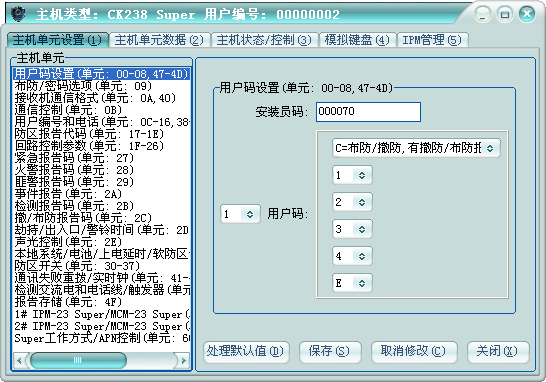
Task: Open the C=布防/撤防 option dropdown
Action: pyautogui.click(x=416, y=148)
